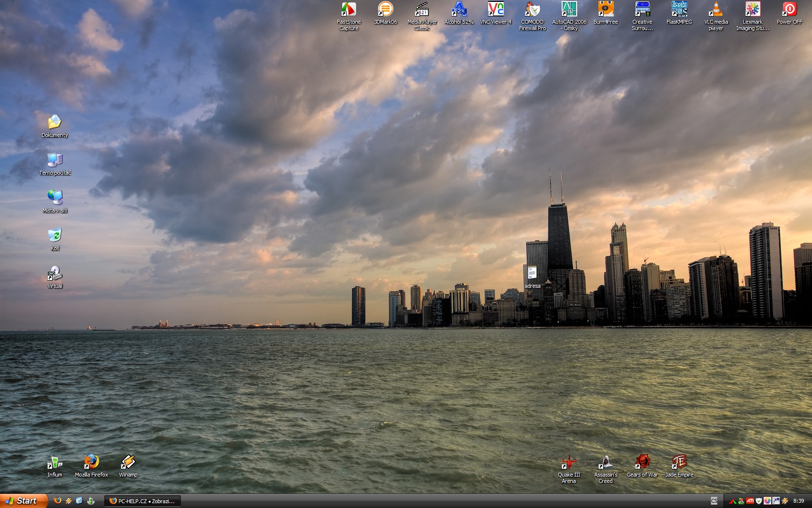Click the VNC Viewer 4 icon
812x508 pixels.
coord(495,10)
